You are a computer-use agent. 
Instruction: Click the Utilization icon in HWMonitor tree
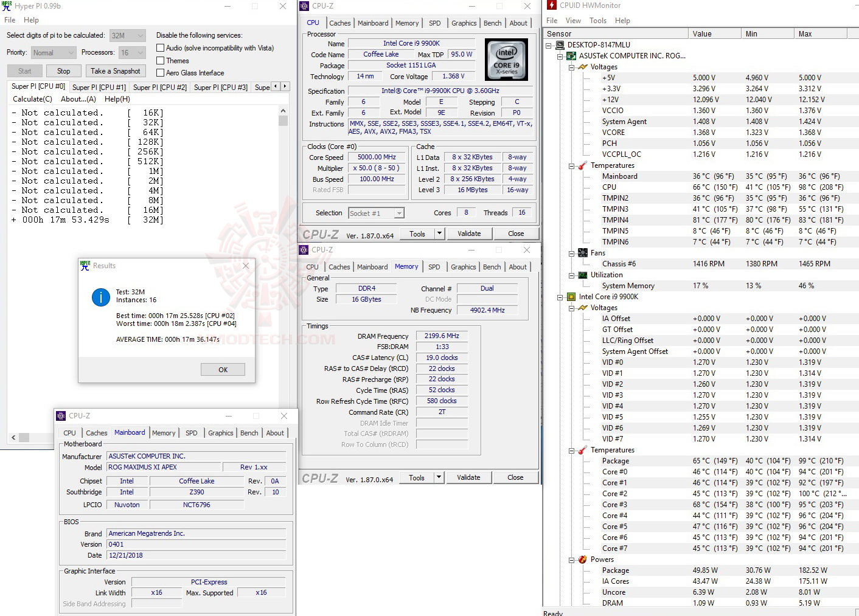(x=583, y=275)
